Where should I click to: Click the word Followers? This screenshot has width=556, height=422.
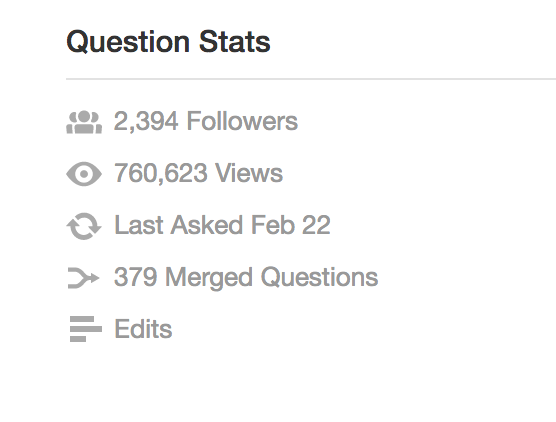point(242,121)
